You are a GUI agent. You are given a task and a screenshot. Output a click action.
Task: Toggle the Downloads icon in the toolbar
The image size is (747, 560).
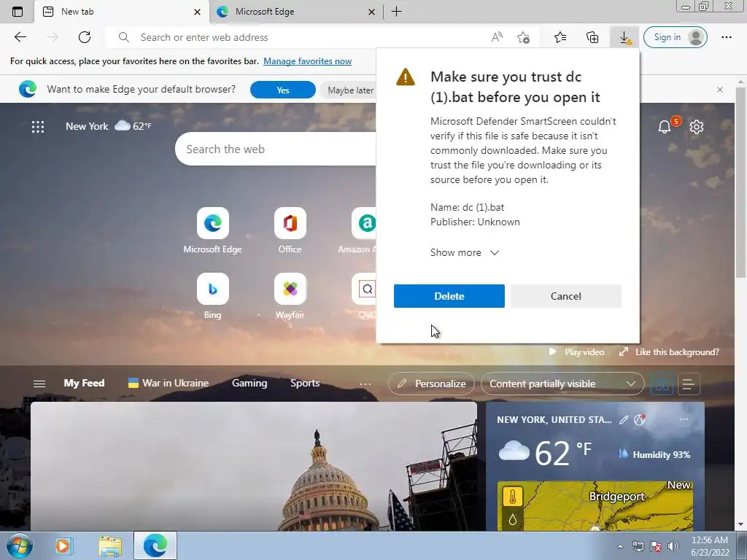click(624, 37)
